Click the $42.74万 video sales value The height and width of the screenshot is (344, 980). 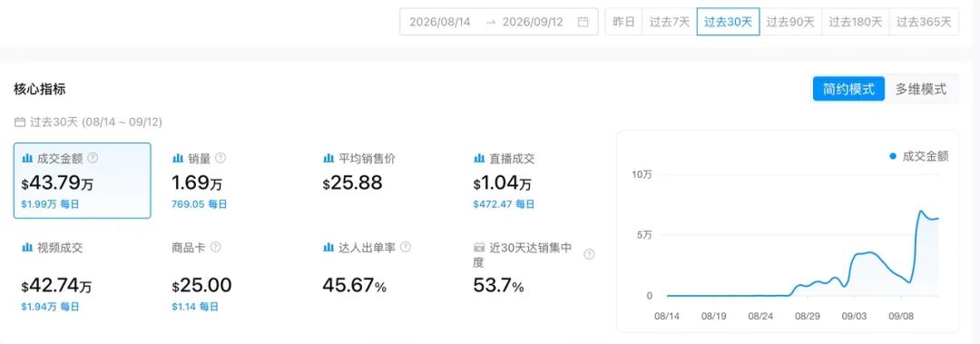[x=56, y=287]
